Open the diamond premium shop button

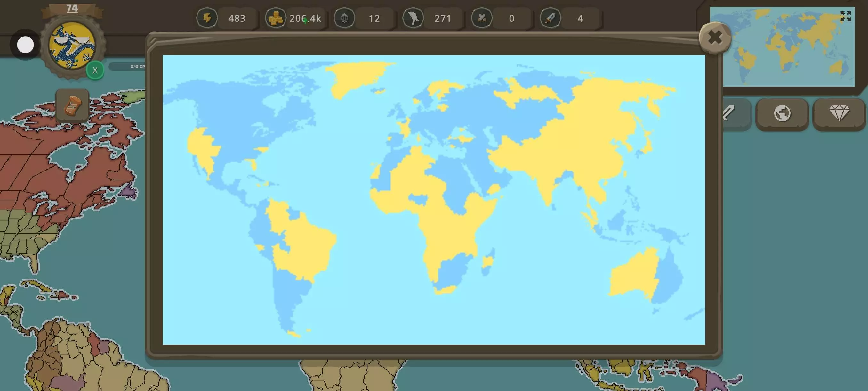pos(839,113)
